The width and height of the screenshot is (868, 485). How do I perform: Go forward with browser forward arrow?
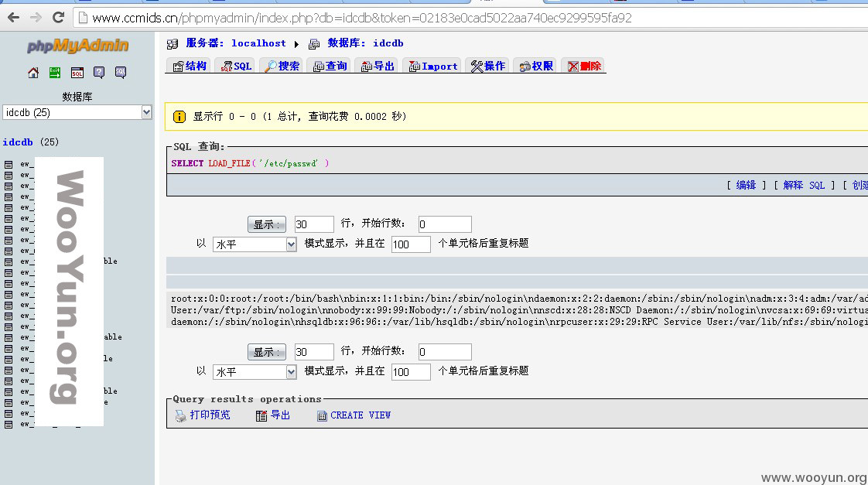pos(36,18)
